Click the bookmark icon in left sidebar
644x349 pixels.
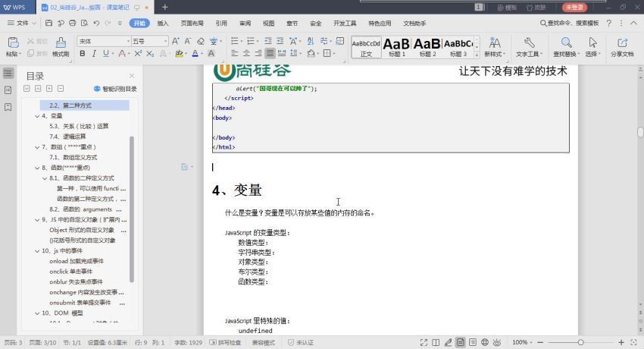pos(8,107)
